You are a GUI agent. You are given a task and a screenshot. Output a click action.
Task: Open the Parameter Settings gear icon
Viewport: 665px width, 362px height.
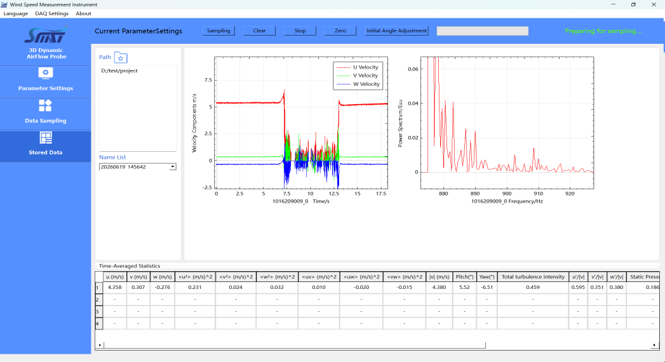tap(45, 73)
